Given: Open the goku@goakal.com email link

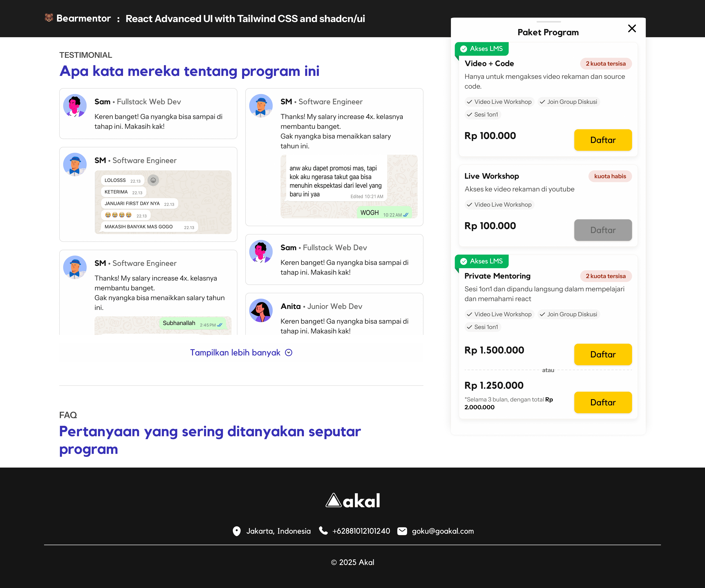Looking at the screenshot, I should pyautogui.click(x=443, y=531).
